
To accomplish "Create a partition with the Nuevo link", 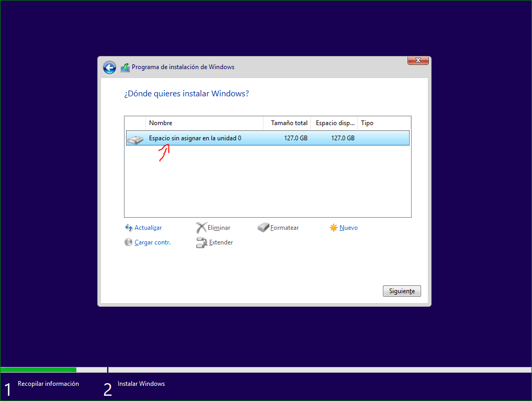I will coord(348,228).
